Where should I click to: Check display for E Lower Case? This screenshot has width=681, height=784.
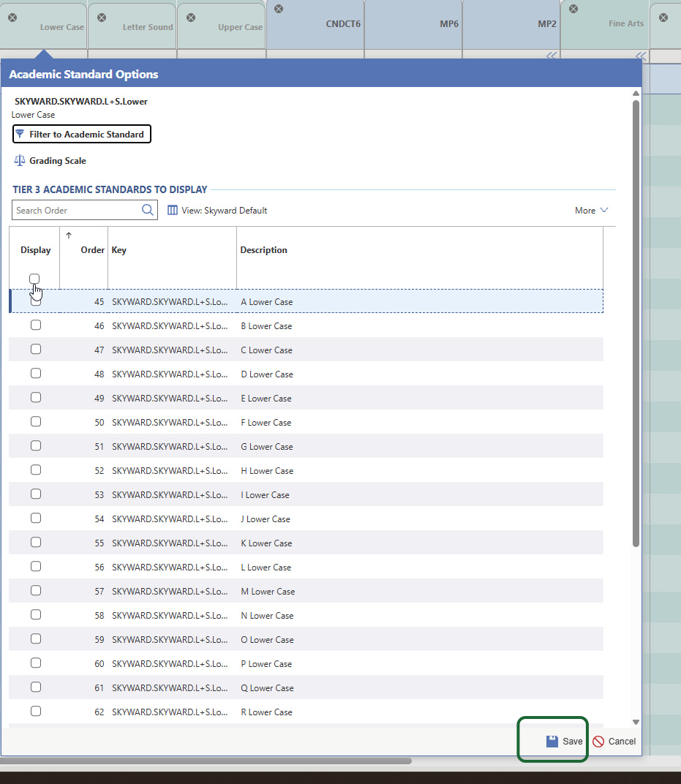(36, 398)
